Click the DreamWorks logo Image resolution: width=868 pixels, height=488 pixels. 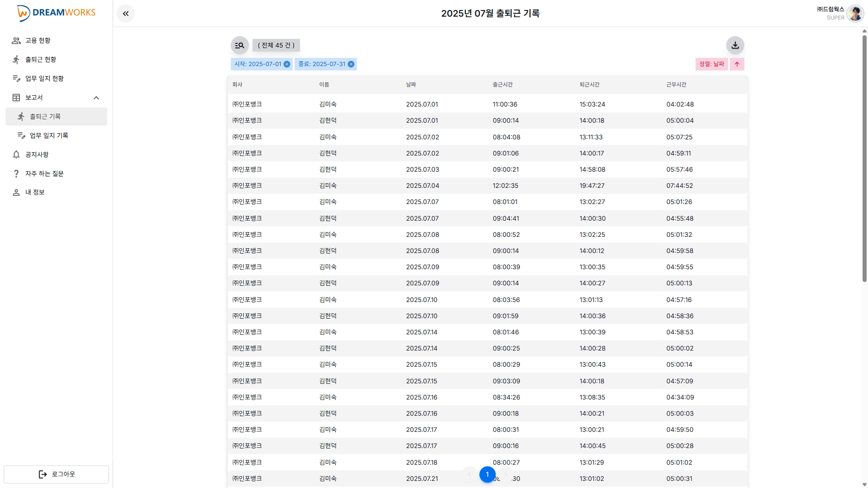pyautogui.click(x=56, y=13)
